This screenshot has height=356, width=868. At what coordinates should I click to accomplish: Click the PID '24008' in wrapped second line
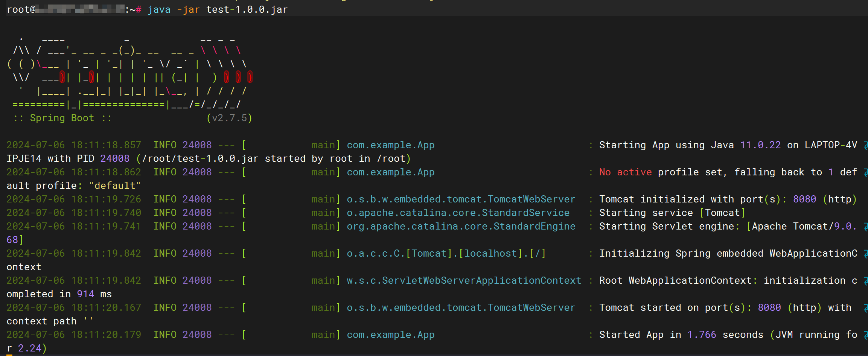[x=115, y=158]
